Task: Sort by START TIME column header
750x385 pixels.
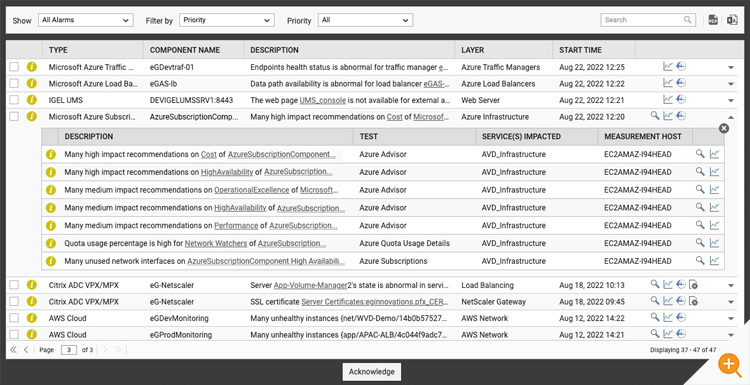Action: [x=594, y=50]
